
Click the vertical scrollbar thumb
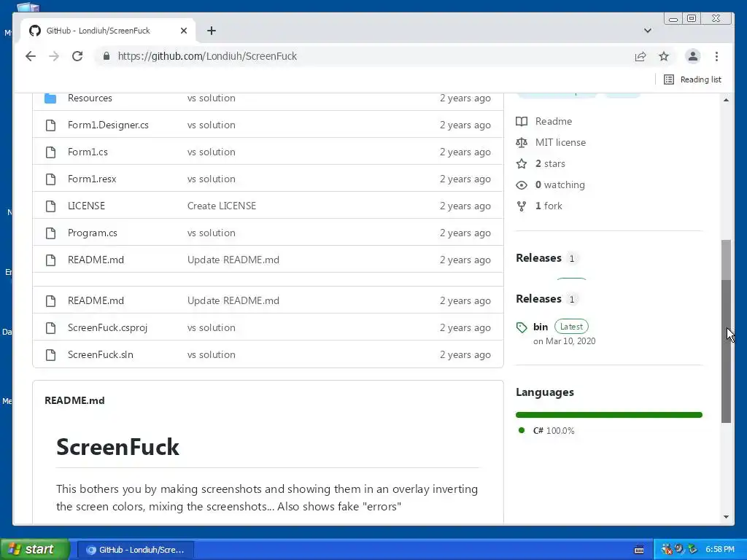click(x=726, y=331)
